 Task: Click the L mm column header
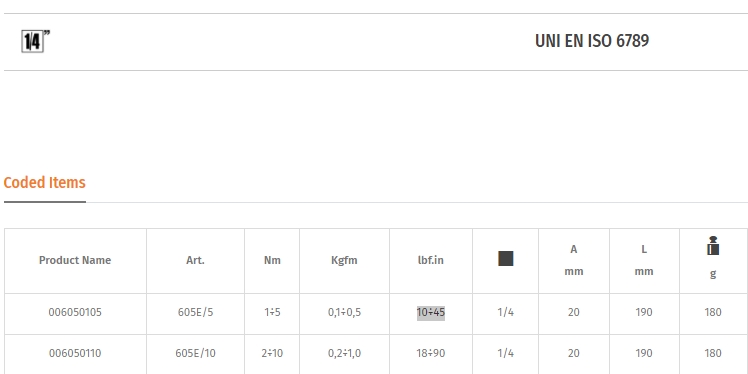click(x=644, y=260)
